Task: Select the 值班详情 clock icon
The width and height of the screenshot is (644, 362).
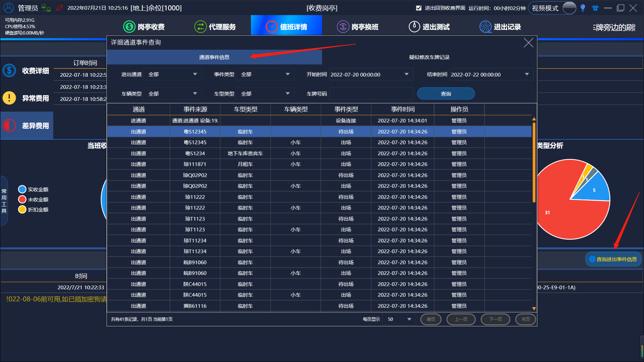Action: 272,26
